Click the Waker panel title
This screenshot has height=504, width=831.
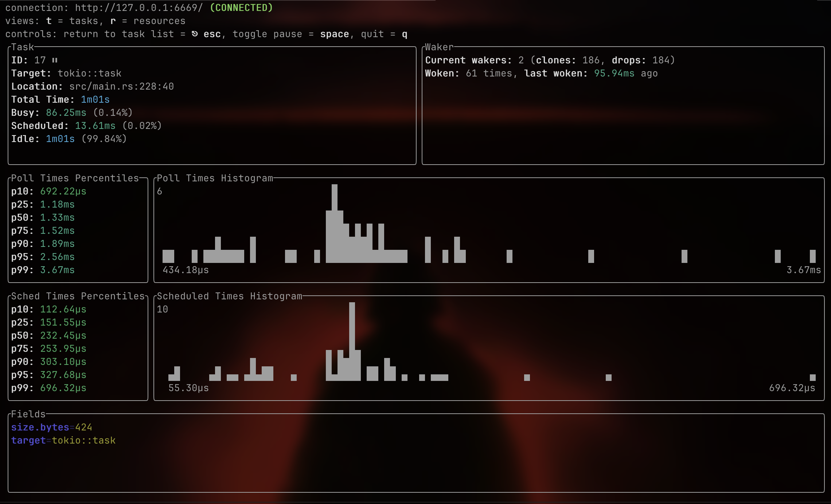[438, 47]
